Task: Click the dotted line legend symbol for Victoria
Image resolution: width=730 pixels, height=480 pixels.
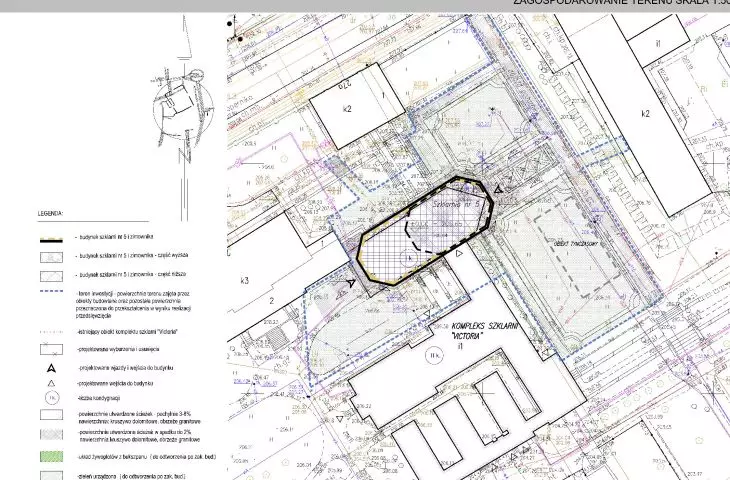Action: 51,332
